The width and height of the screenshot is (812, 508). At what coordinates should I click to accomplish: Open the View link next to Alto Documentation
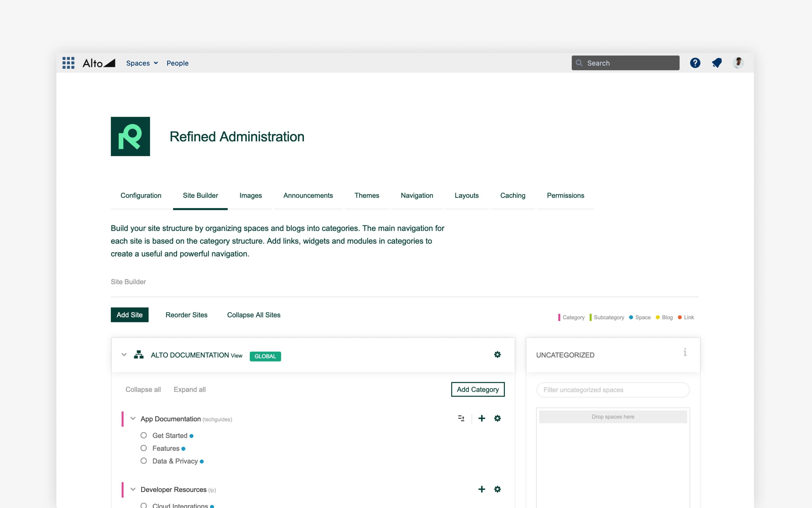click(237, 356)
